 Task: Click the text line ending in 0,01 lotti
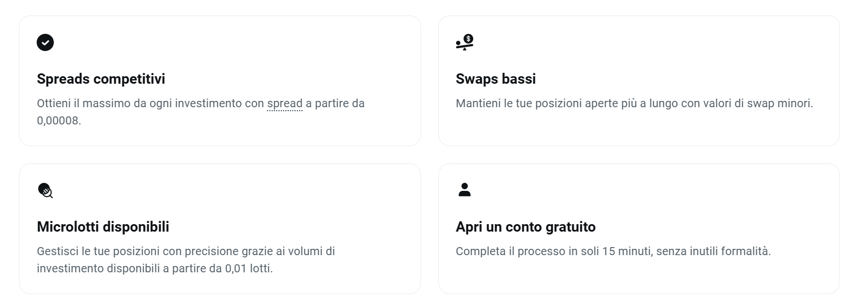155,268
